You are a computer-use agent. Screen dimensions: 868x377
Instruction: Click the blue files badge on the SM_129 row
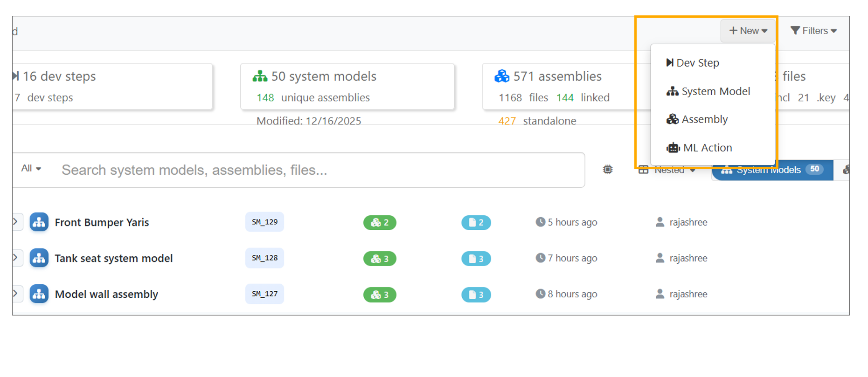point(476,223)
